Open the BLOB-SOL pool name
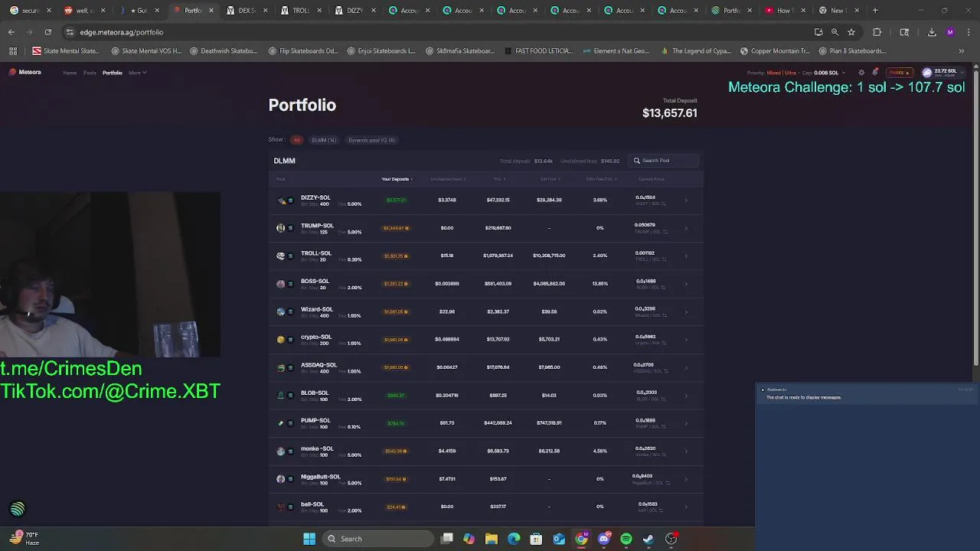980x551 pixels. click(x=315, y=393)
